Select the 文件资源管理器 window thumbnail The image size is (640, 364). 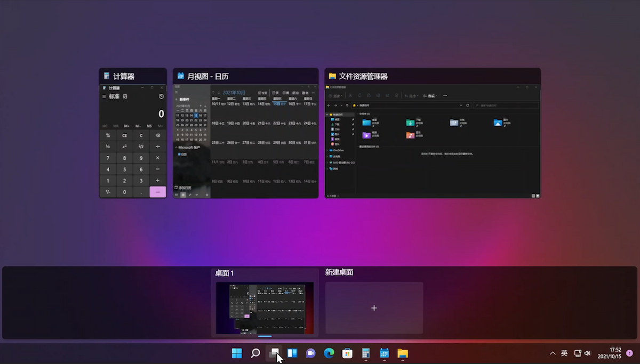coord(433,141)
